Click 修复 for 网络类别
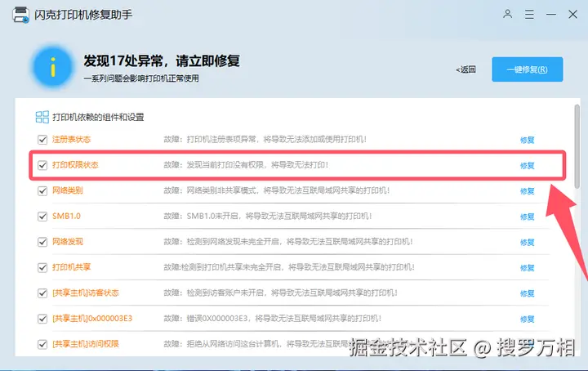 pyautogui.click(x=528, y=191)
